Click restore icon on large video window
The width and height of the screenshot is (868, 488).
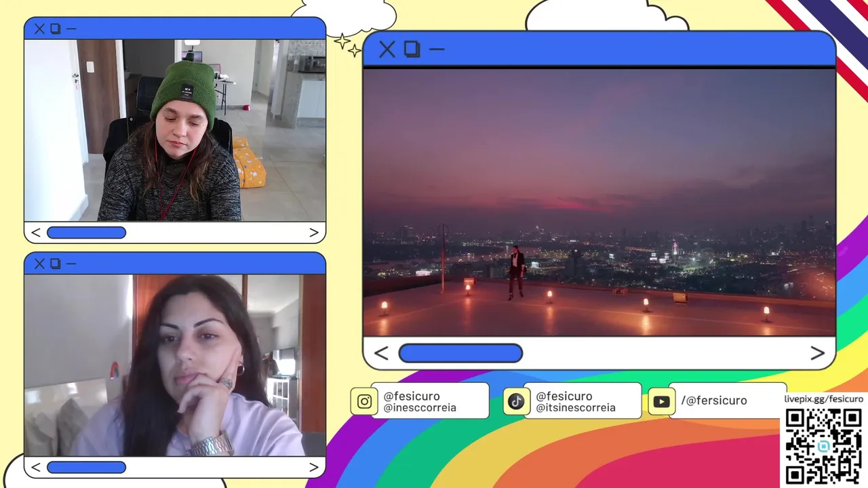412,49
